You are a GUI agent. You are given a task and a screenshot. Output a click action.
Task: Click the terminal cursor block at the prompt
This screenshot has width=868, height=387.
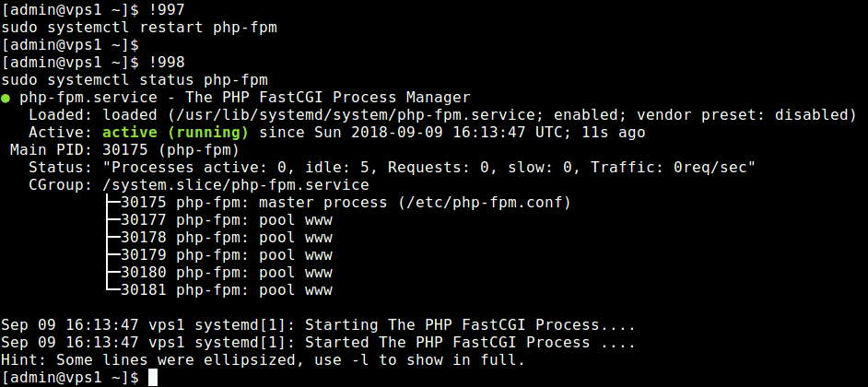pyautogui.click(x=153, y=378)
